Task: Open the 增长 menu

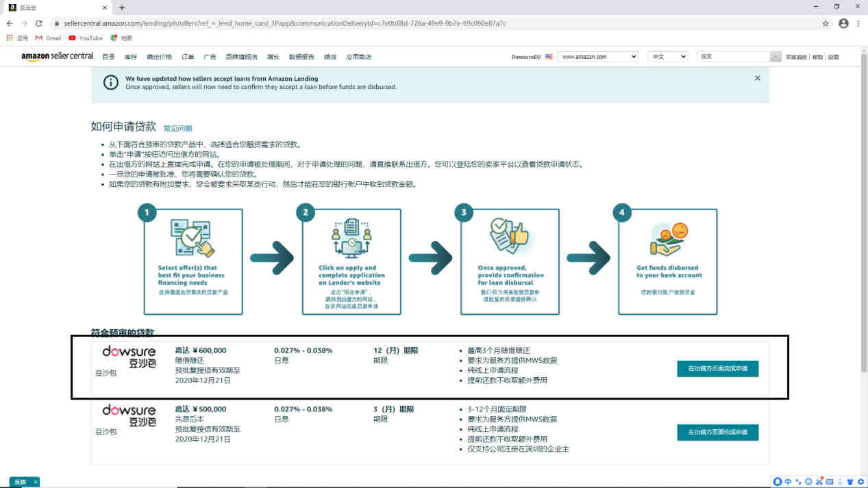Action: (273, 57)
